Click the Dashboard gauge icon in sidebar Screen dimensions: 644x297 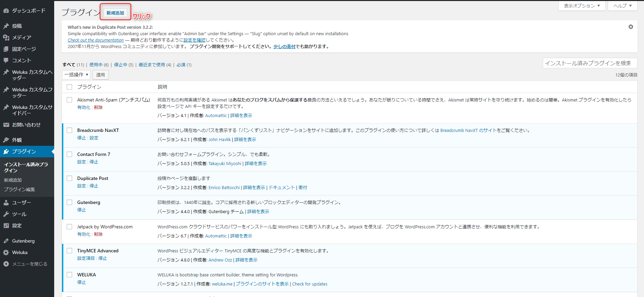[x=6, y=11]
